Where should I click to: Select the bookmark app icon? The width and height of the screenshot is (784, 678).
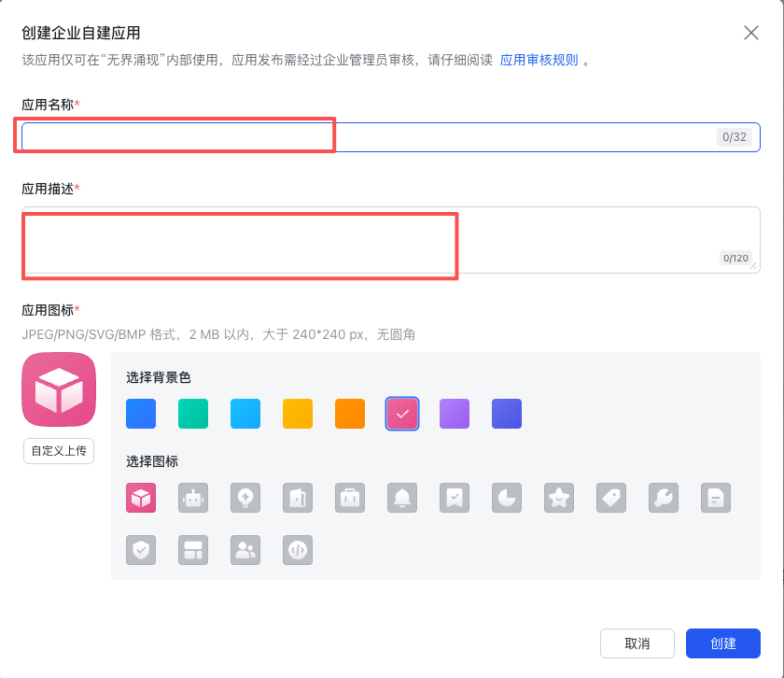click(x=455, y=498)
